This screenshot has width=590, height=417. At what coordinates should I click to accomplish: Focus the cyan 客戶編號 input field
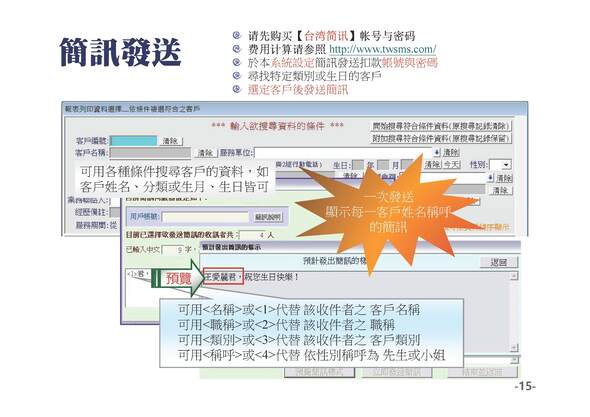click(x=134, y=141)
